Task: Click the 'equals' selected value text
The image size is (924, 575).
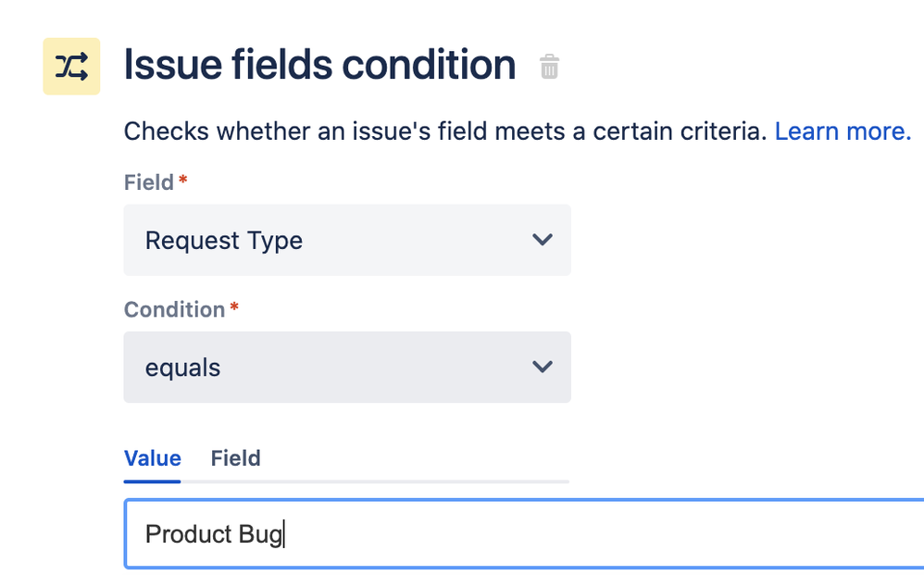Action: [x=182, y=368]
